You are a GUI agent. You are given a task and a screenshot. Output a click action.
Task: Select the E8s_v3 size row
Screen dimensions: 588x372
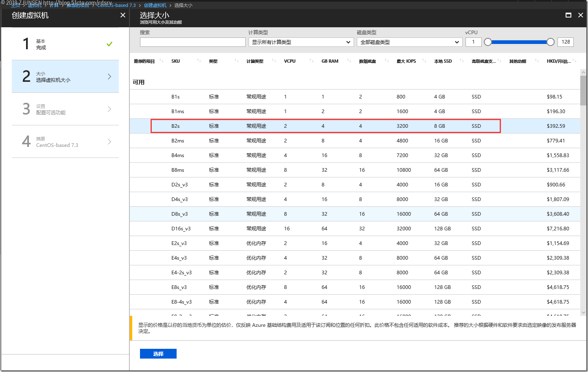click(355, 287)
